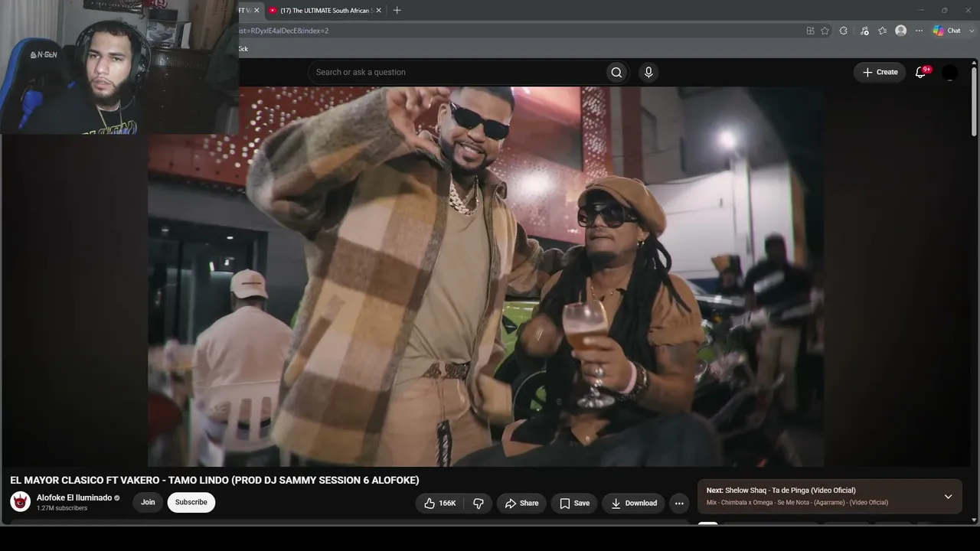
Task: Click the EL MAYOR CLASICO video title
Action: pyautogui.click(x=214, y=480)
